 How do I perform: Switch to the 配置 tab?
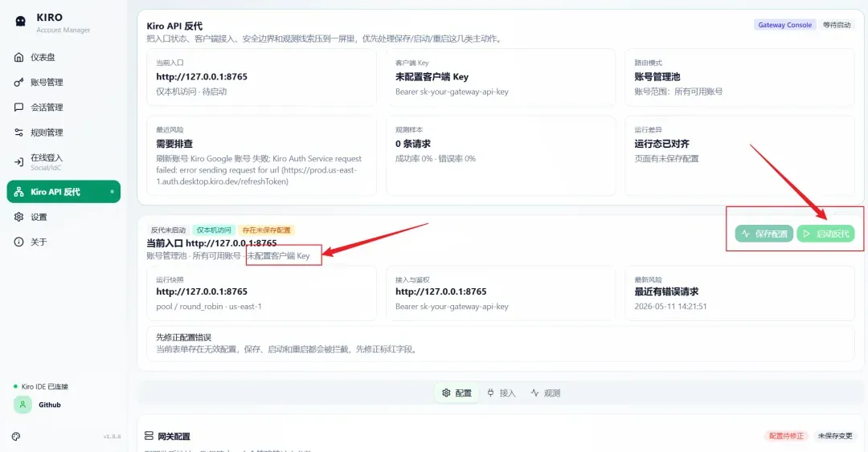click(x=457, y=393)
